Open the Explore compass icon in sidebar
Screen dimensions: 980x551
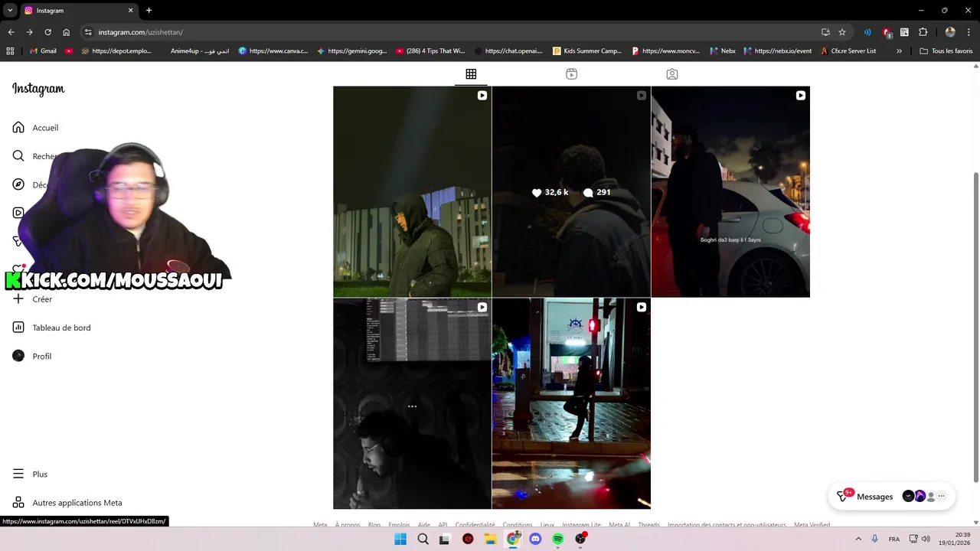pos(18,184)
